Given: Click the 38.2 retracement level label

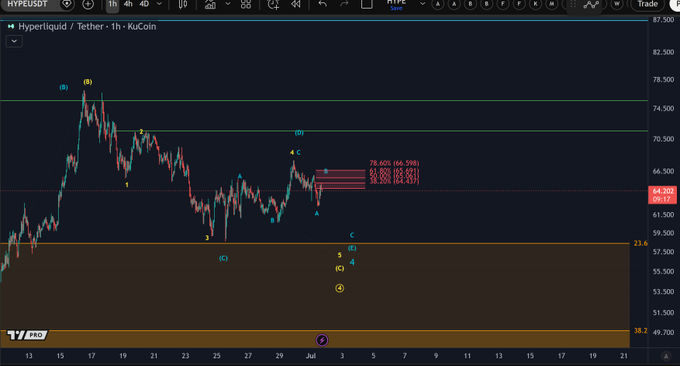Looking at the screenshot, I should click(640, 330).
